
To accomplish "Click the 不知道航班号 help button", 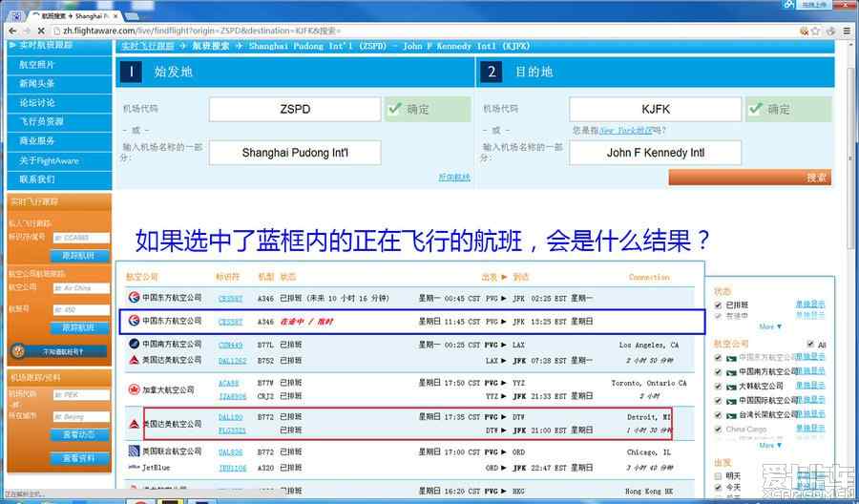I will [59, 351].
